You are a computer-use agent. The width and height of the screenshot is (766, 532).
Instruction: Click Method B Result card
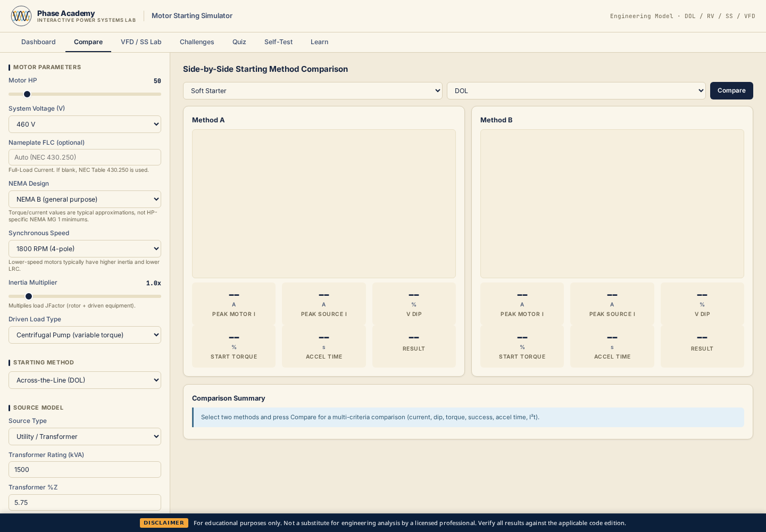[702, 346]
